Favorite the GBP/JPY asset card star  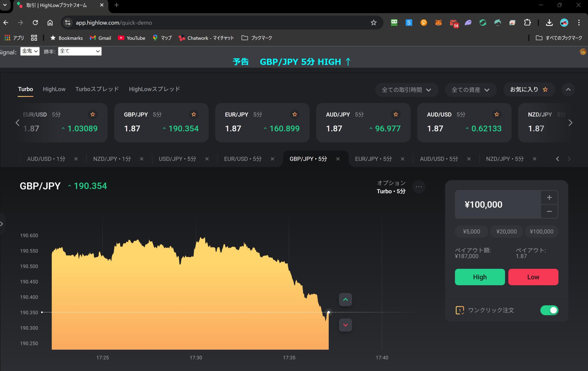click(194, 114)
